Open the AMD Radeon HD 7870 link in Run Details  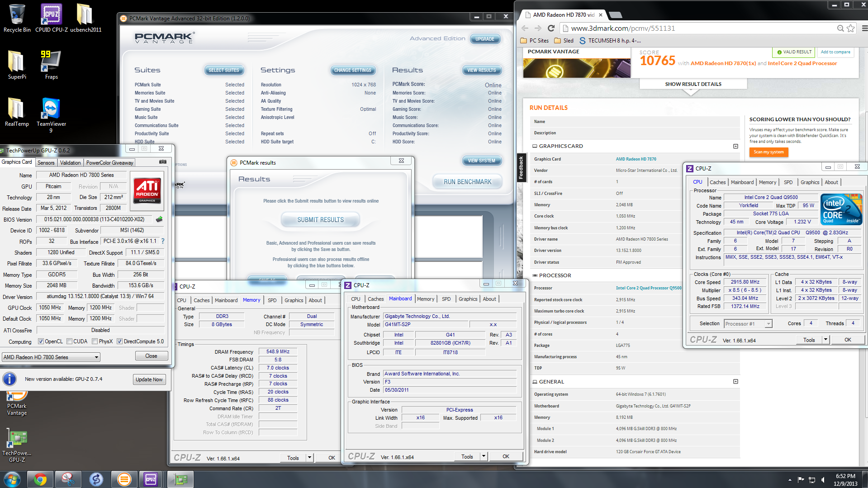[636, 159]
